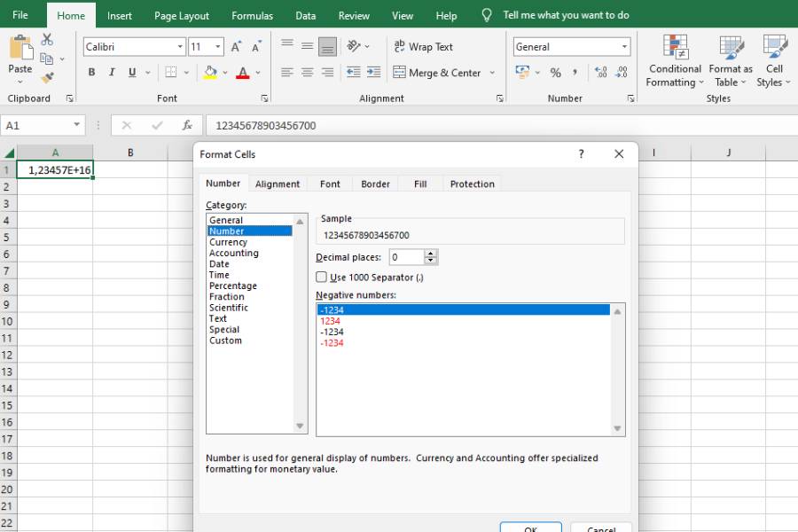Viewport: 798px width, 532px height.
Task: Click the Insert Function fx icon
Action: pyautogui.click(x=187, y=125)
